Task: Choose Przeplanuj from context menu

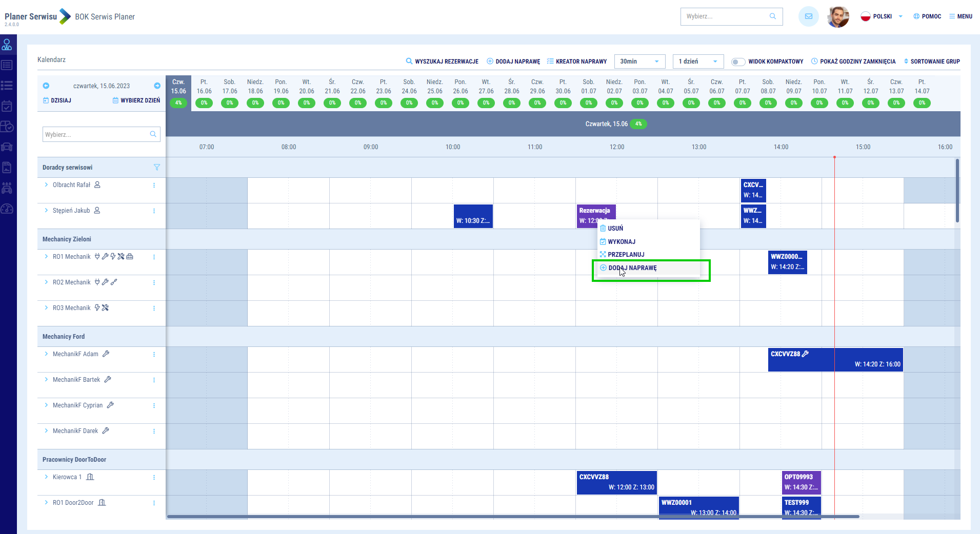Action: click(626, 255)
